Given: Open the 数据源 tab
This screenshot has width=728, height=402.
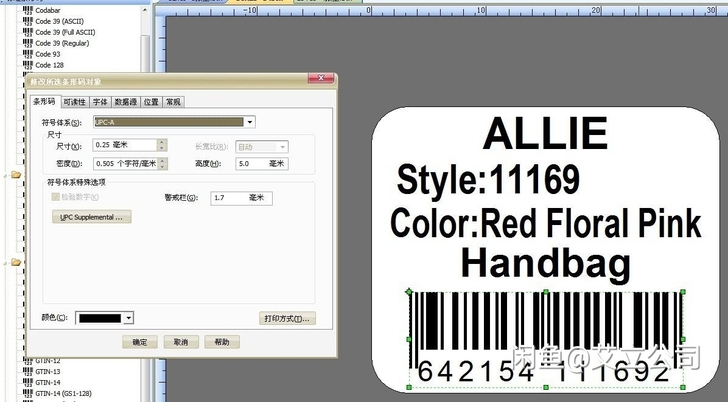Looking at the screenshot, I should (125, 102).
